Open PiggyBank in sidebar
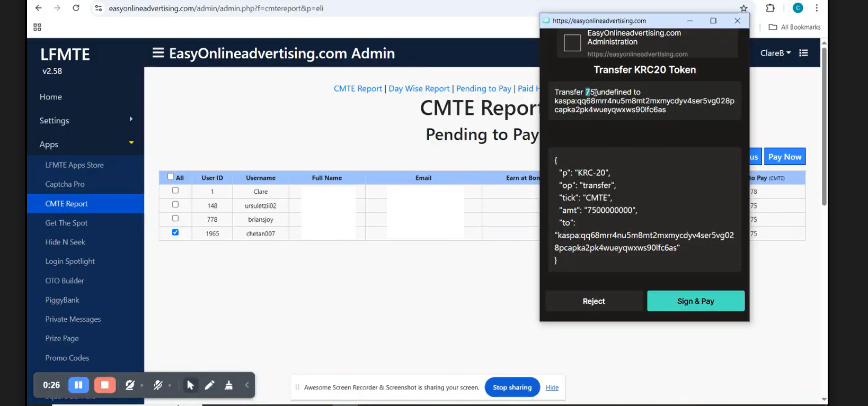 point(62,300)
